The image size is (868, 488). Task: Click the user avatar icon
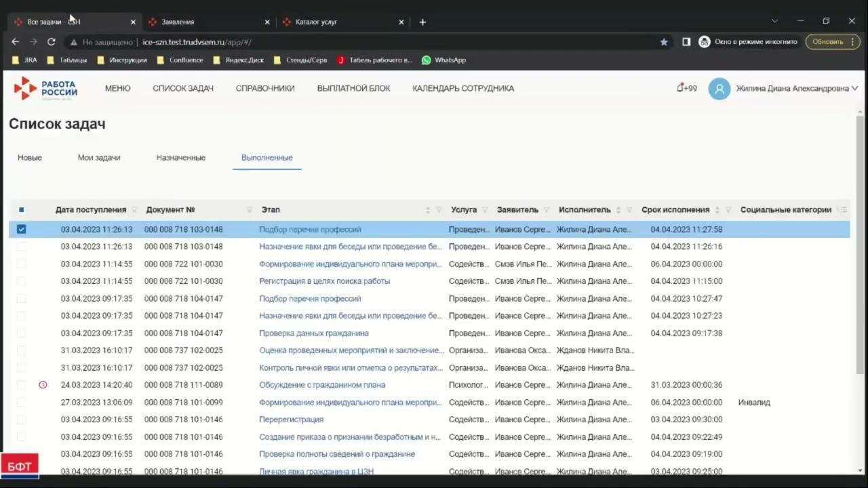pyautogui.click(x=719, y=89)
